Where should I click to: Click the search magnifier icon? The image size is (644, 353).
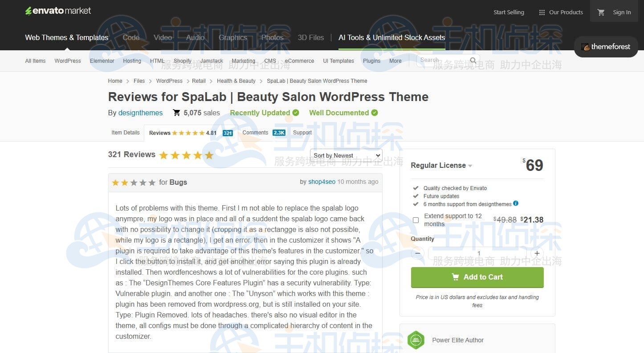tap(473, 60)
